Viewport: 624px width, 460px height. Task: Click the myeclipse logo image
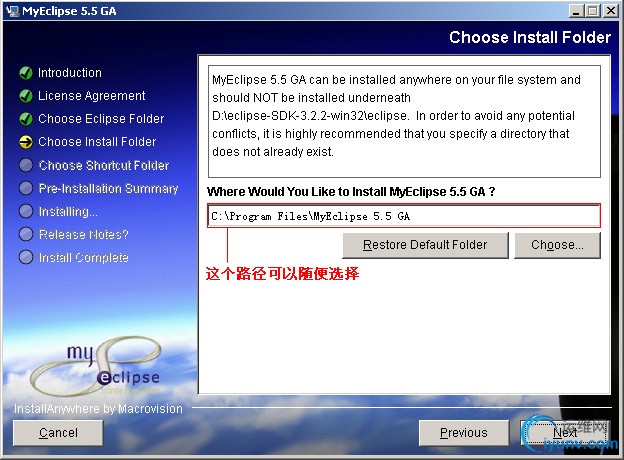coord(98,365)
